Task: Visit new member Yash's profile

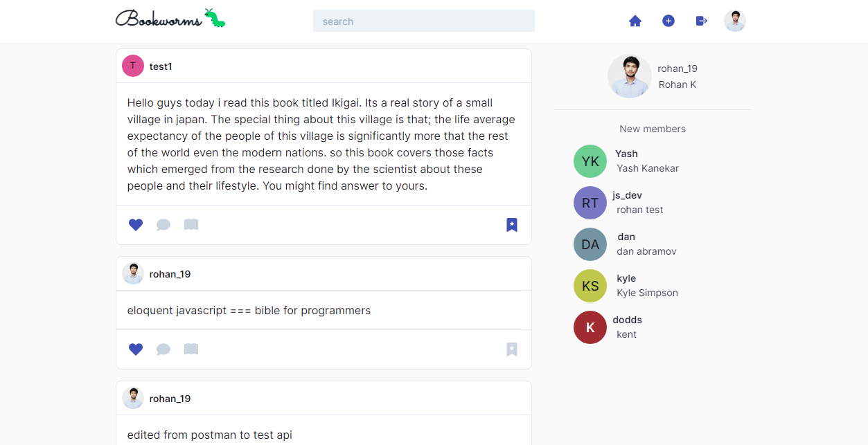Action: click(x=626, y=154)
